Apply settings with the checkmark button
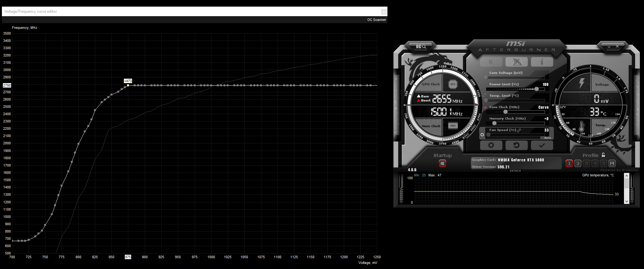Viewport: 644px width, 269px height. (542, 145)
